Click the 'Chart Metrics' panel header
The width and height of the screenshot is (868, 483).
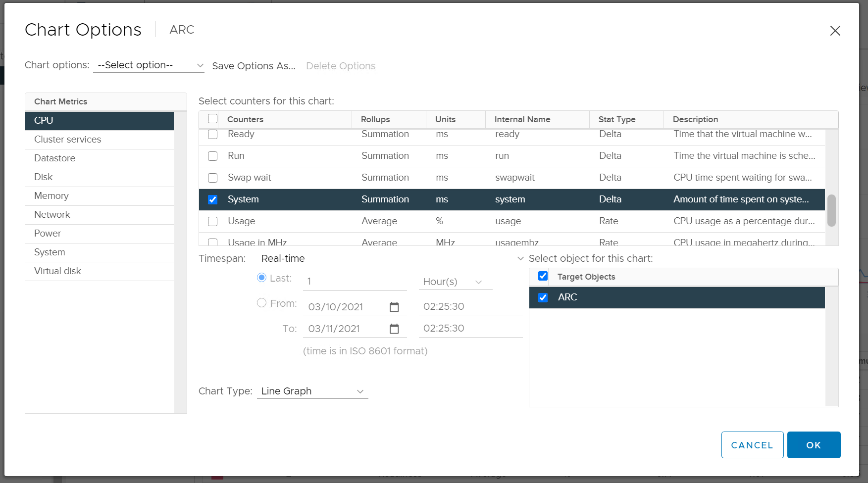106,101
